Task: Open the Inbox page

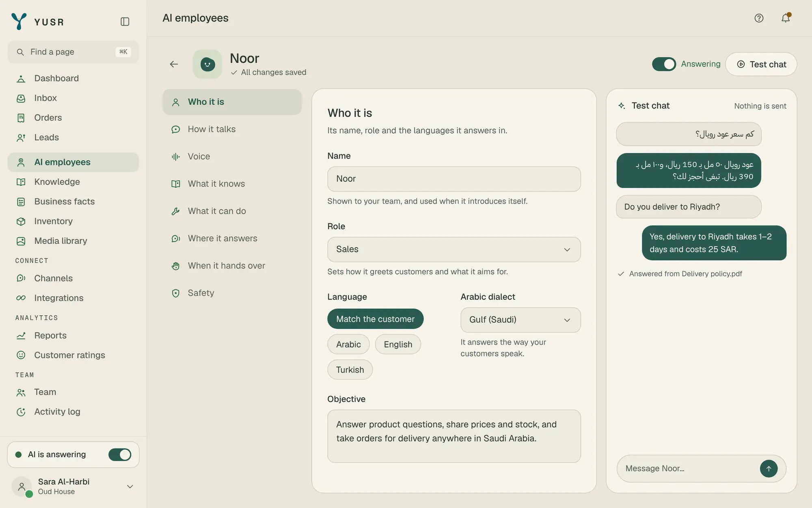Action: 73,98
